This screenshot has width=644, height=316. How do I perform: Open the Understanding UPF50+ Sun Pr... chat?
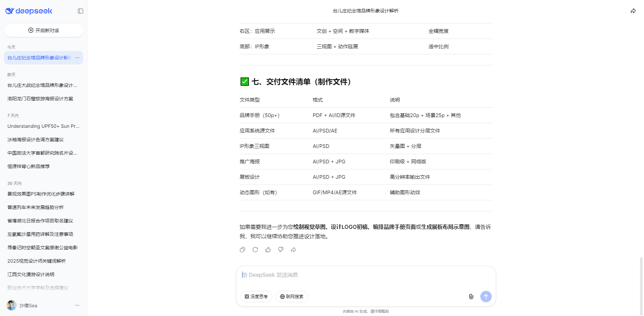(44, 126)
